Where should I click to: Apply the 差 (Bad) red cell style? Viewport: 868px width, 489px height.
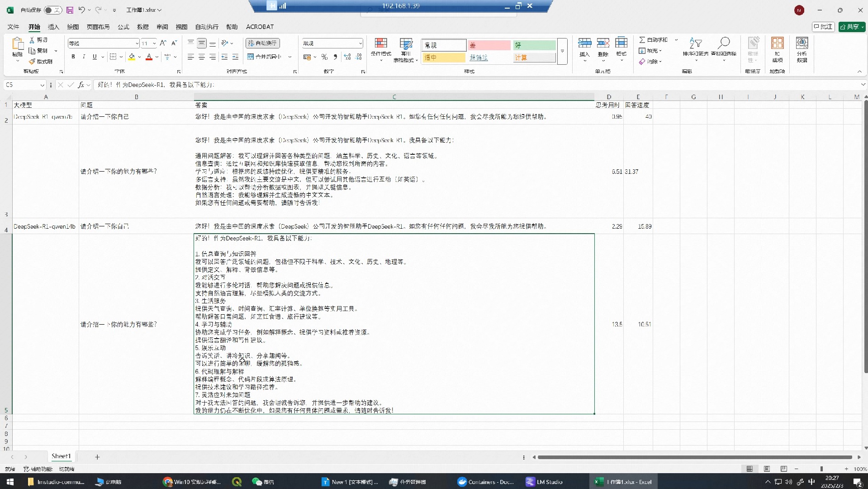point(489,45)
